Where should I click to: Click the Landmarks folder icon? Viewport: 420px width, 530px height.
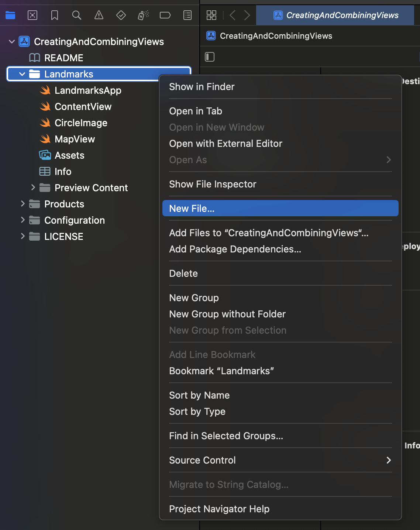click(35, 74)
